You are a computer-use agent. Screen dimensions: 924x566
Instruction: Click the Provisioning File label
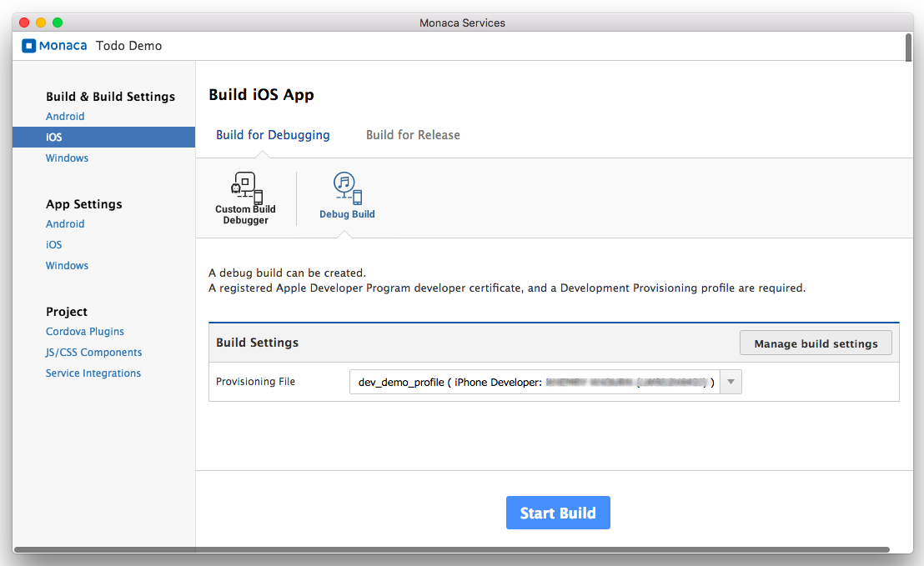[x=255, y=382]
